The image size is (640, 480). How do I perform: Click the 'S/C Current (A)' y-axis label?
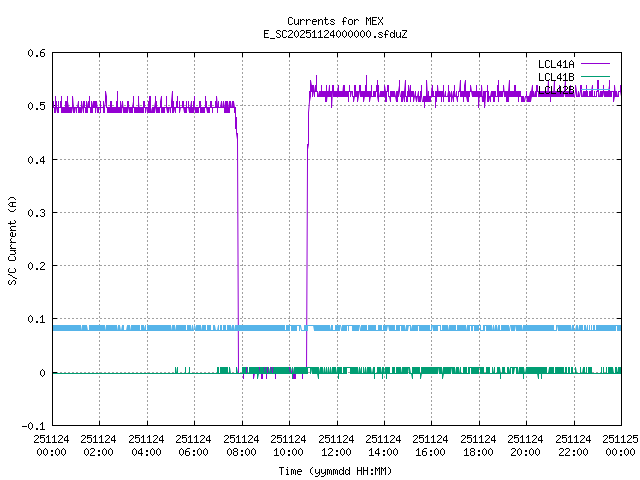[12, 239]
